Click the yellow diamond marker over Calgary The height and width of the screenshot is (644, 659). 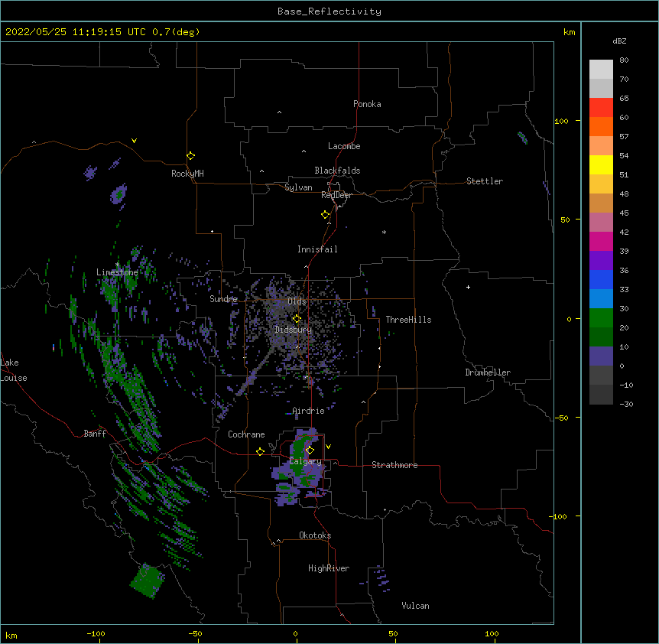tap(310, 450)
